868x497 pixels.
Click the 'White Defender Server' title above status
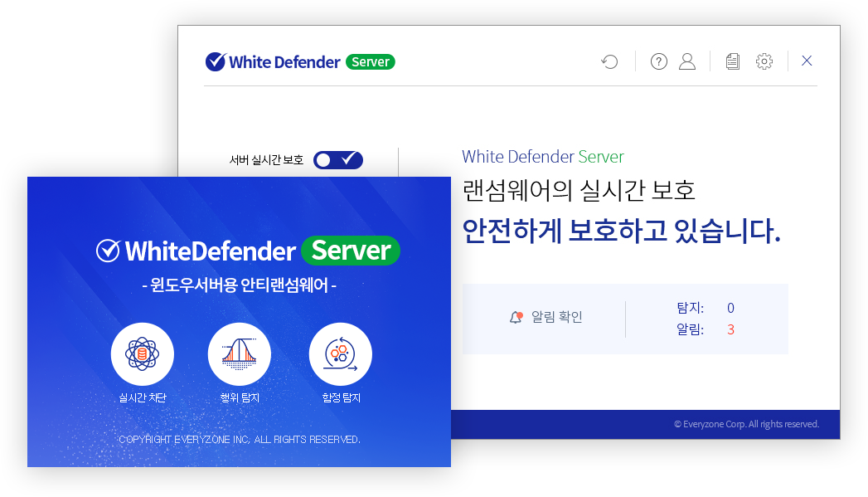[x=542, y=157]
